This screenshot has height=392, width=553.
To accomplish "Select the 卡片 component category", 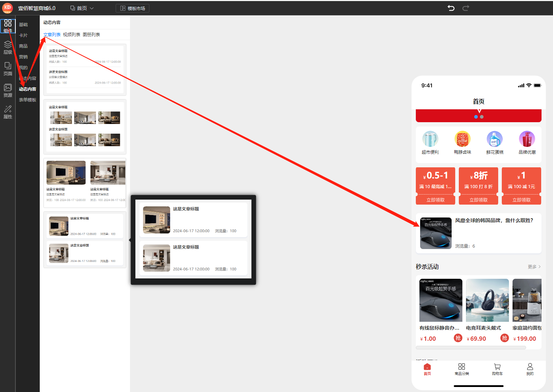I will tap(23, 35).
